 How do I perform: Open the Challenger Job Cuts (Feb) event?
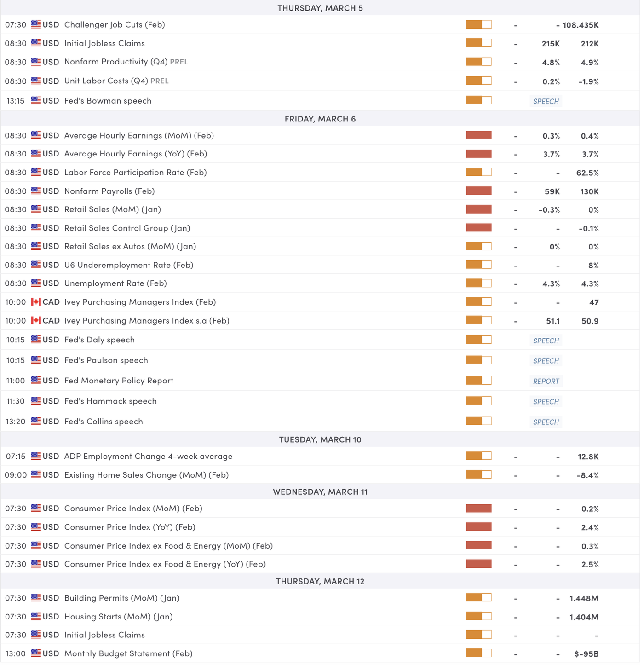pos(115,25)
